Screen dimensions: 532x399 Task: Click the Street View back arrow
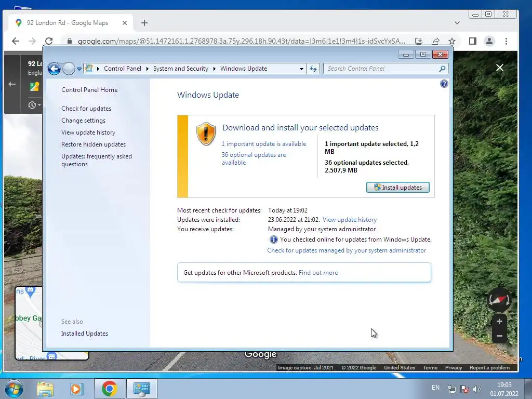pos(12,84)
